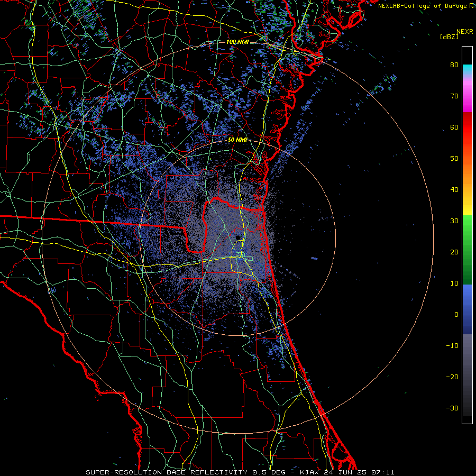Click the NEXLAB-College of DuPage header text
Image resolution: width=476 pixels, height=476 pixels.
(426, 6)
